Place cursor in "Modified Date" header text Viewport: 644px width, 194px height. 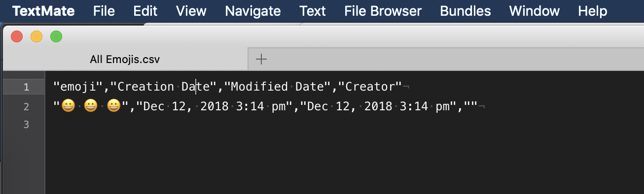pyautogui.click(x=280, y=87)
